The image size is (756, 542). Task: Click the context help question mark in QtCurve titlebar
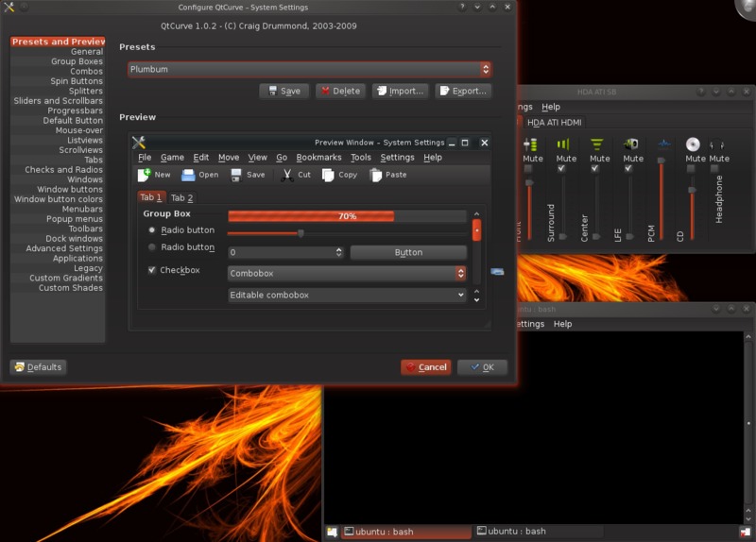(462, 7)
